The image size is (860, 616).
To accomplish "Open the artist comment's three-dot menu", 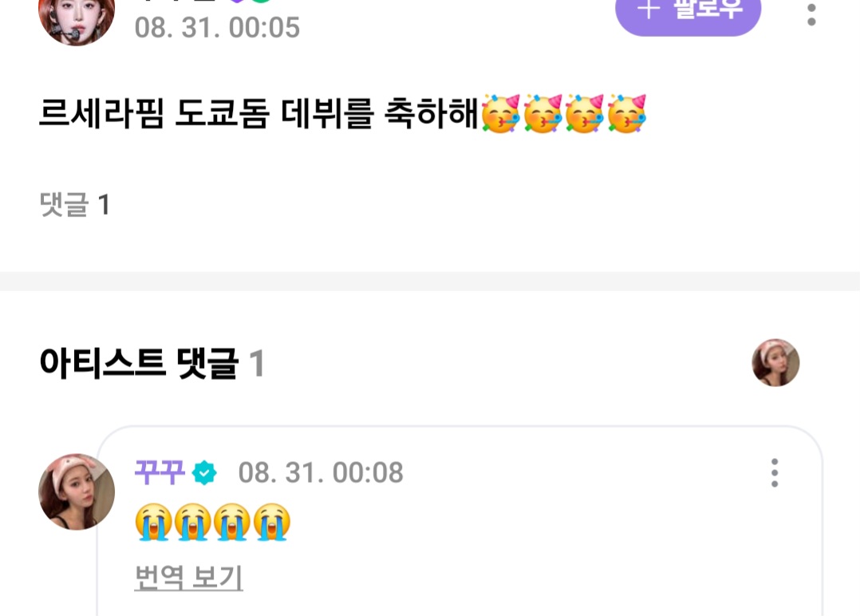I will tap(775, 473).
